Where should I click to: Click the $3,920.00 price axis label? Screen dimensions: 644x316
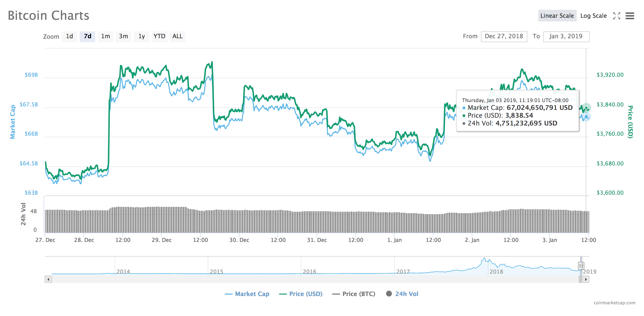(610, 75)
